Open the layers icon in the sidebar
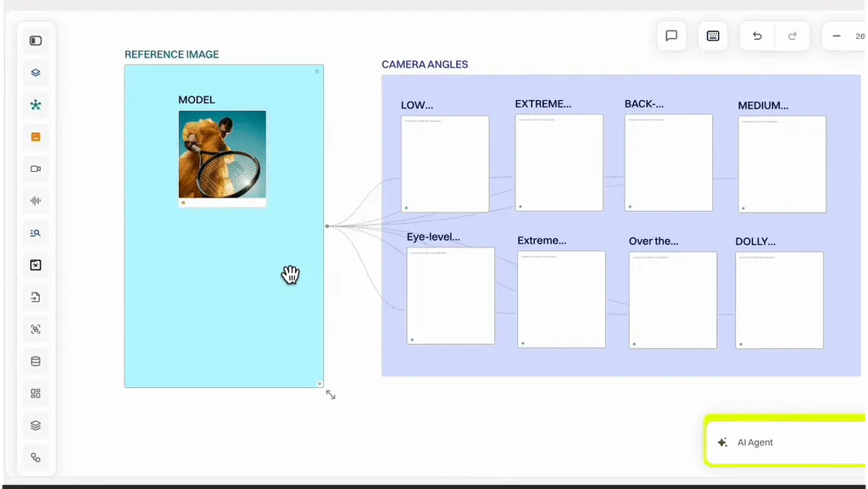This screenshot has height=489, width=868. click(36, 73)
